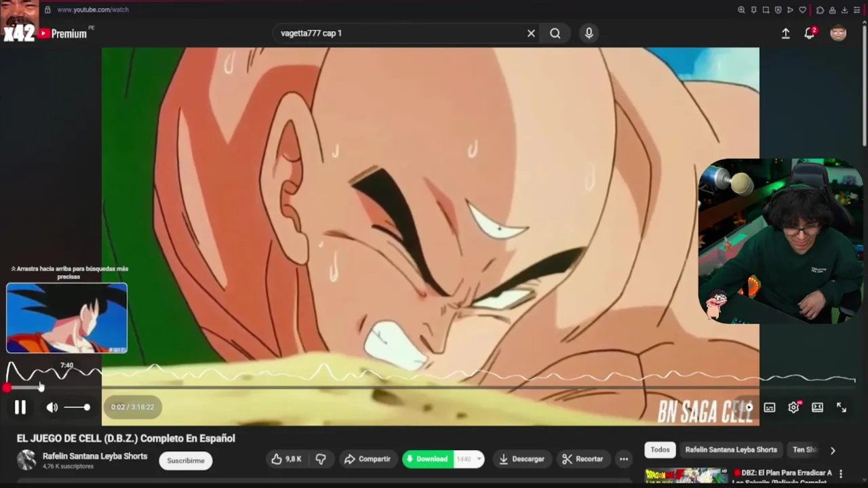Pause the video with the pause button
Image resolution: width=868 pixels, height=488 pixels.
pos(20,407)
